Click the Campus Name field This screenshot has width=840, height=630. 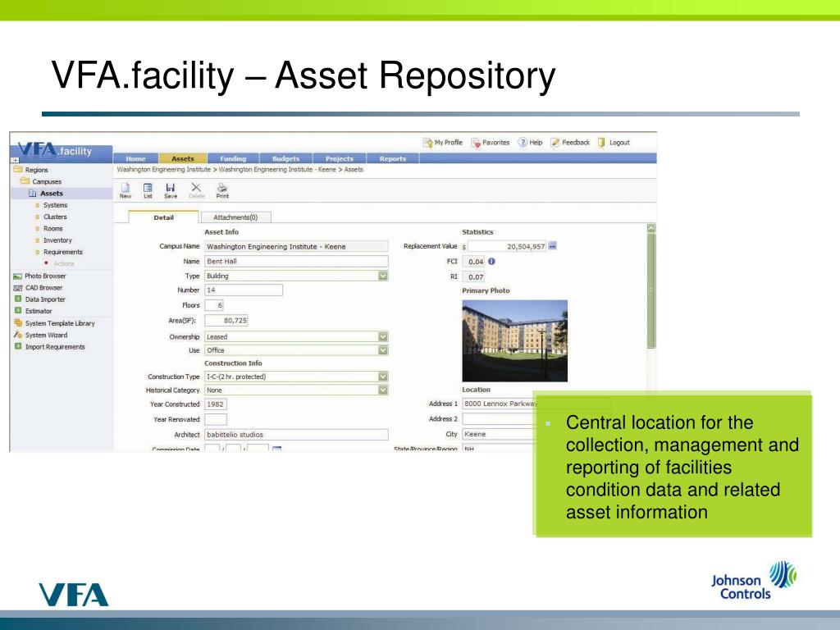[296, 246]
